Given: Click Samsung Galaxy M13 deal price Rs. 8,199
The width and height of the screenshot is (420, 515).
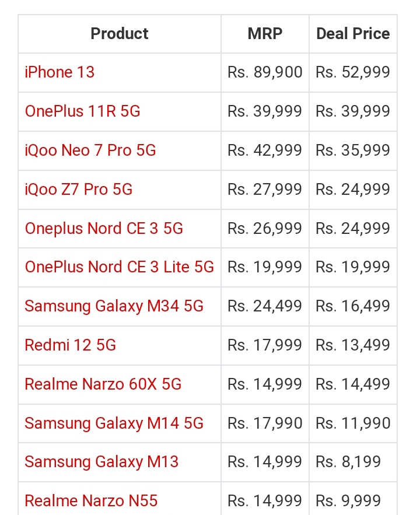Looking at the screenshot, I should (x=348, y=462).
